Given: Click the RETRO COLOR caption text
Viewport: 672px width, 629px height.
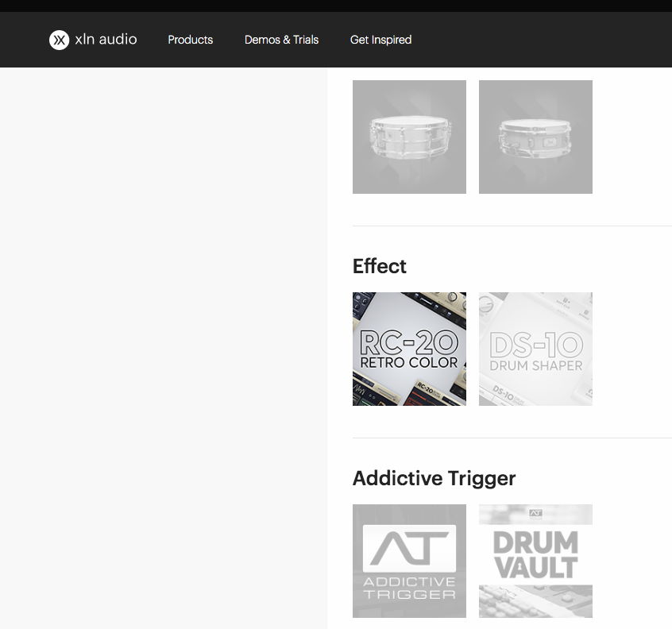Looking at the screenshot, I should click(409, 362).
